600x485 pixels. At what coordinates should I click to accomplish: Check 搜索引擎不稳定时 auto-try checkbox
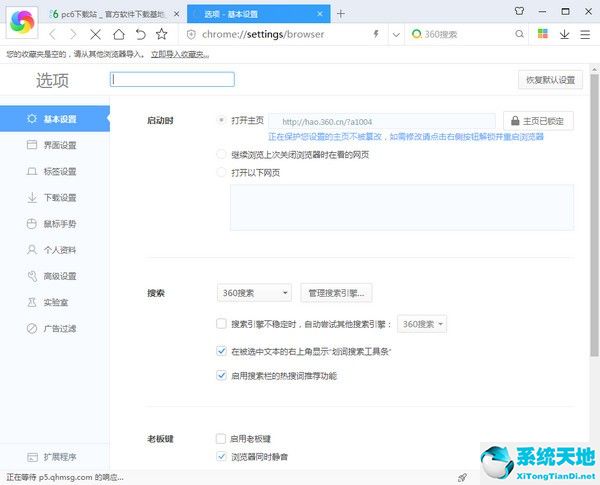[x=221, y=324]
